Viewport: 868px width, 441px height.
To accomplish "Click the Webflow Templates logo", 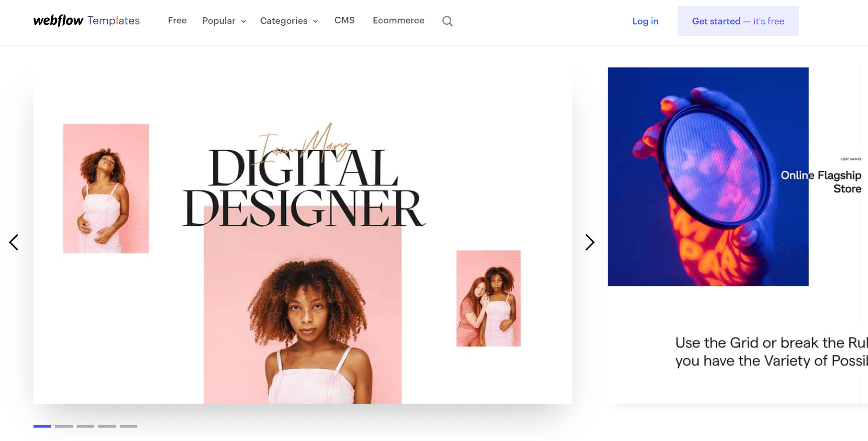I will [87, 21].
